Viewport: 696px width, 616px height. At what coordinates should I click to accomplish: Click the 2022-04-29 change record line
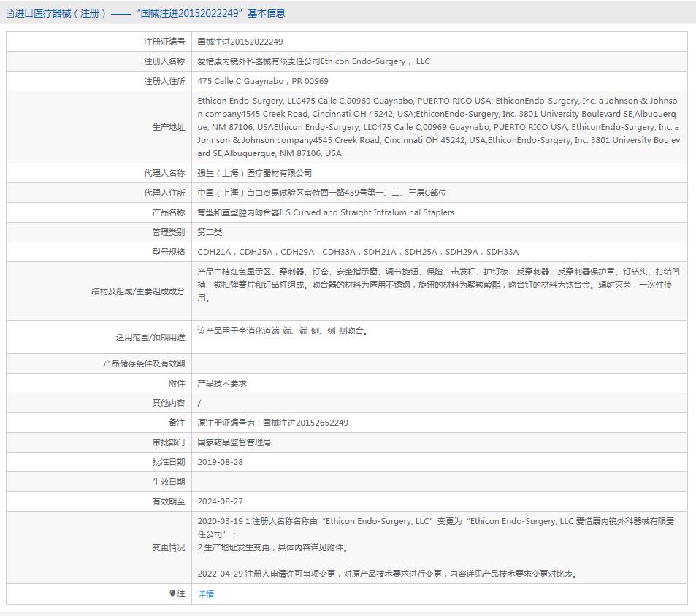point(389,574)
